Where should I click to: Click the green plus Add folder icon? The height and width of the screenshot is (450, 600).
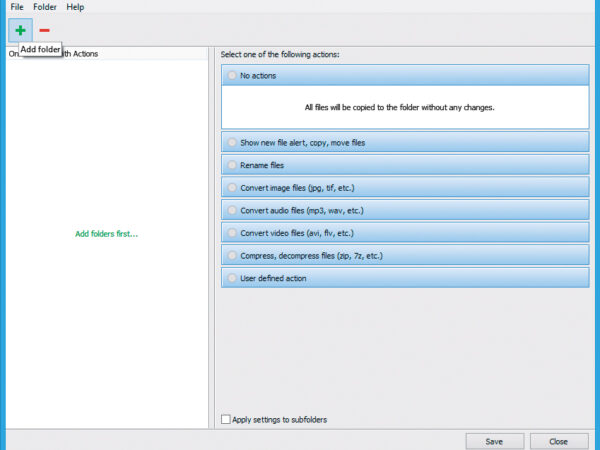click(x=20, y=31)
